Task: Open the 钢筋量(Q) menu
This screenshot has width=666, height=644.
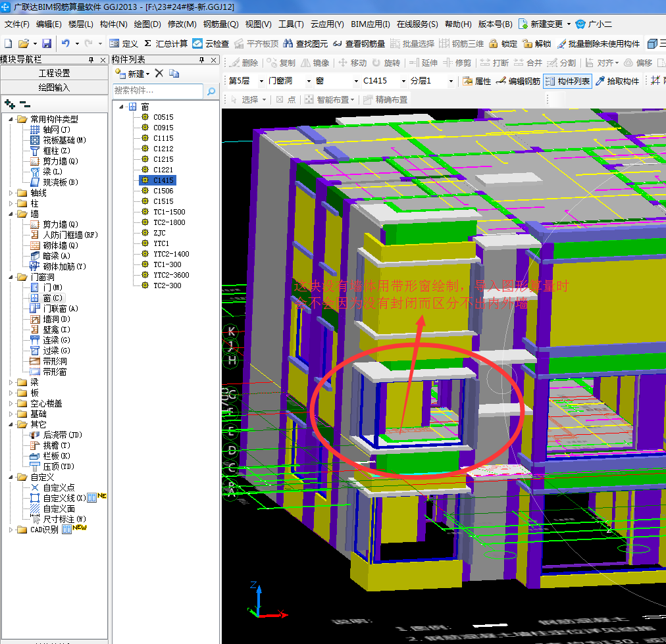Action: click(x=220, y=24)
